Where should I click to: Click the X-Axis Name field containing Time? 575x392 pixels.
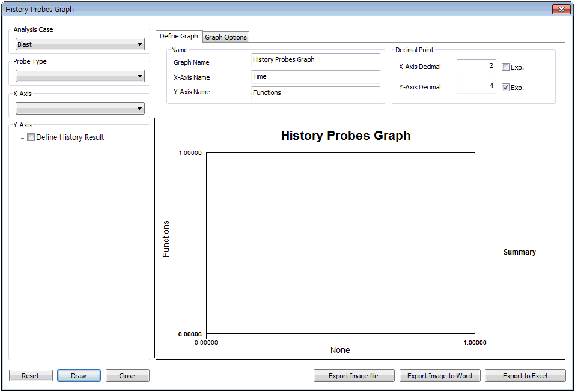pos(315,77)
